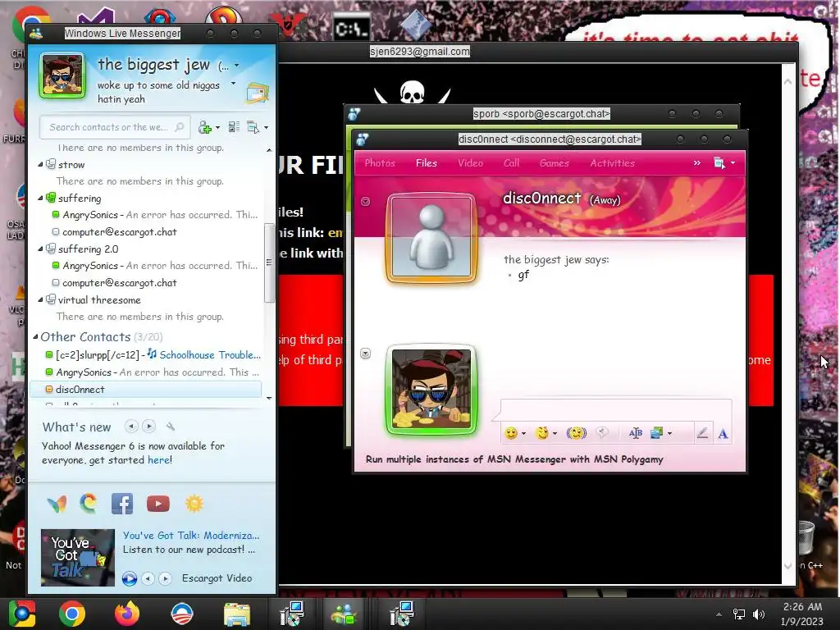Image resolution: width=840 pixels, height=630 pixels.
Task: Select the handwriting pen icon in chat
Action: click(702, 433)
